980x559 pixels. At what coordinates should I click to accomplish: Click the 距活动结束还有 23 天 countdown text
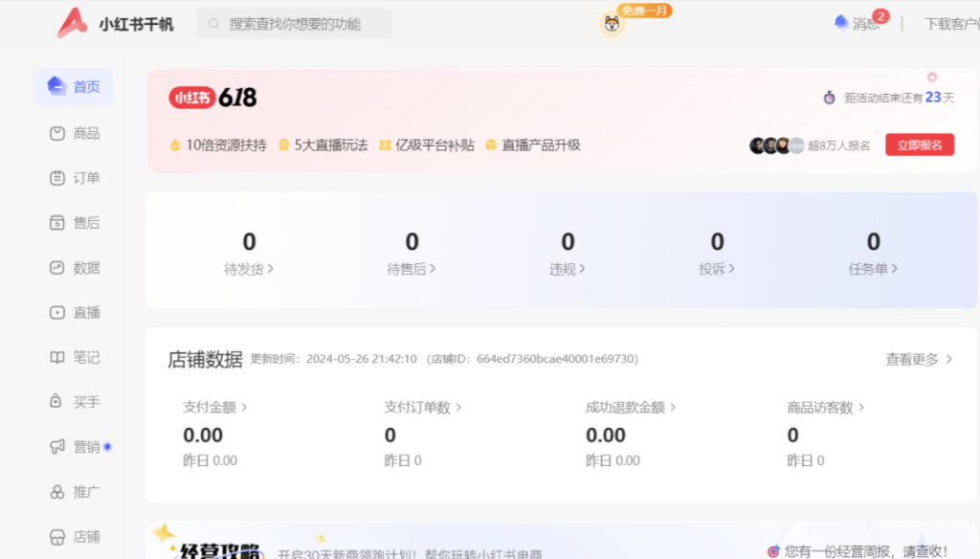900,98
